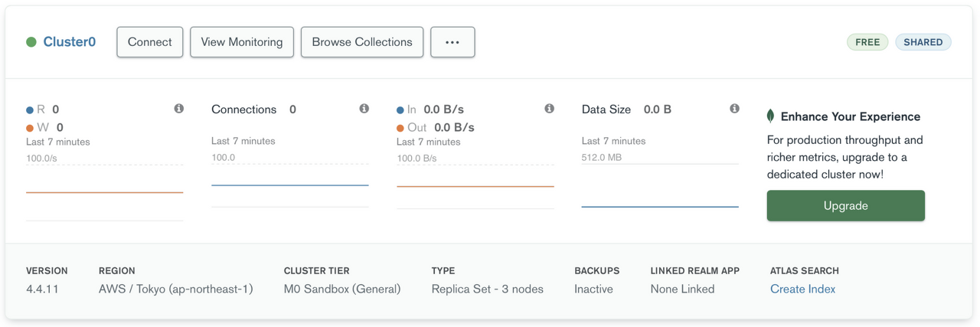Click the SHARED badge
This screenshot has height=327, width=980.
point(923,42)
